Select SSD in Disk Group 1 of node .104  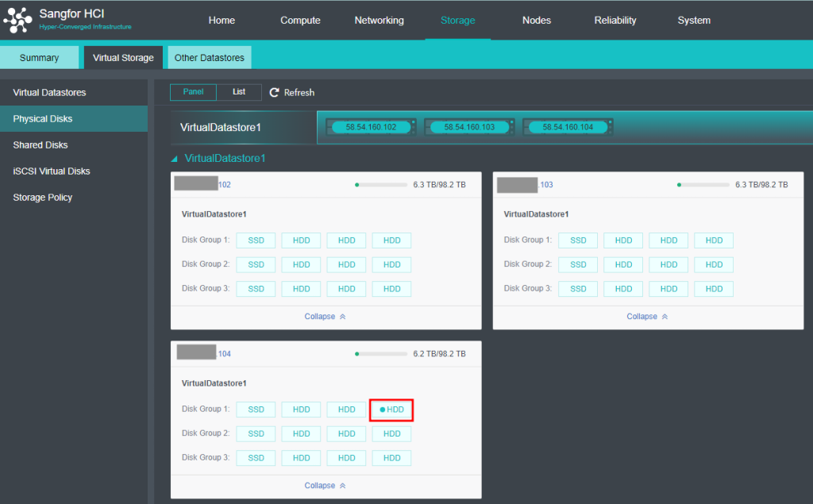pos(256,410)
